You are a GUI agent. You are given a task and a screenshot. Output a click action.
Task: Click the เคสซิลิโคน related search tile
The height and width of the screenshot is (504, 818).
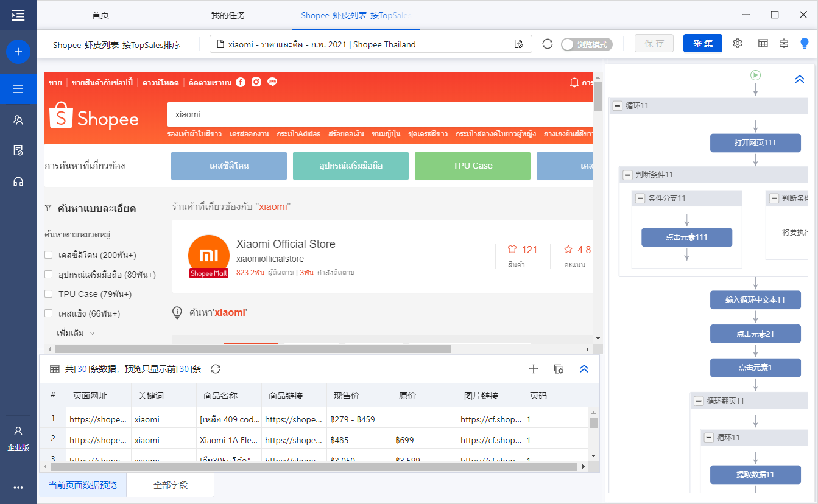coord(229,166)
